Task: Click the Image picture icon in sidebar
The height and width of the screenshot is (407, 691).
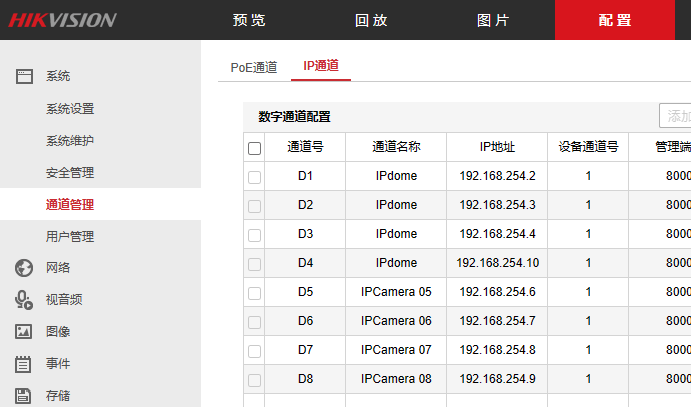Action: [x=24, y=331]
